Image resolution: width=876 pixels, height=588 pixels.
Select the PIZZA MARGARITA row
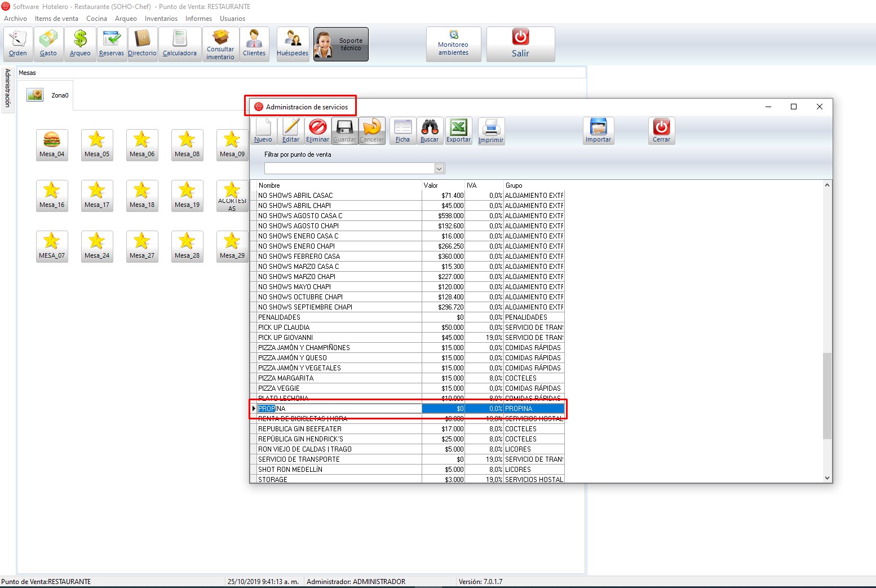point(338,378)
